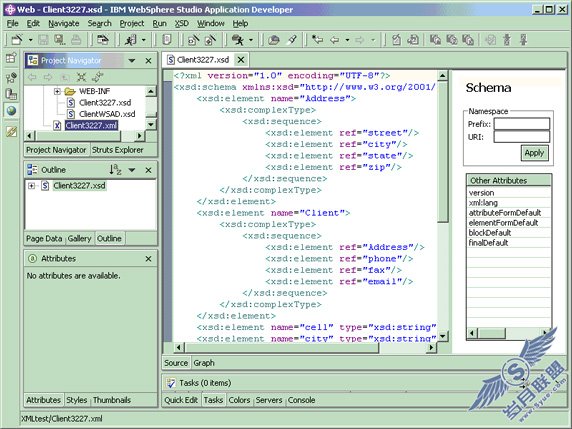Open the Colors tab

[239, 400]
